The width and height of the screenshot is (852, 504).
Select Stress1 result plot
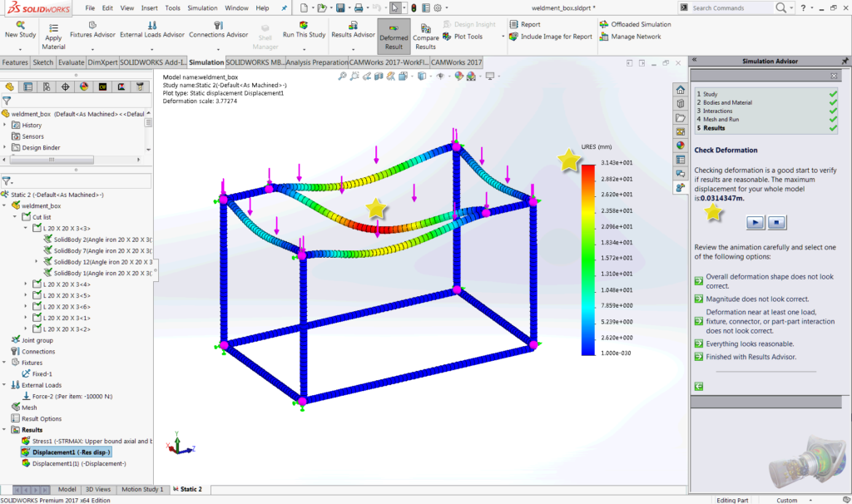coord(87,441)
